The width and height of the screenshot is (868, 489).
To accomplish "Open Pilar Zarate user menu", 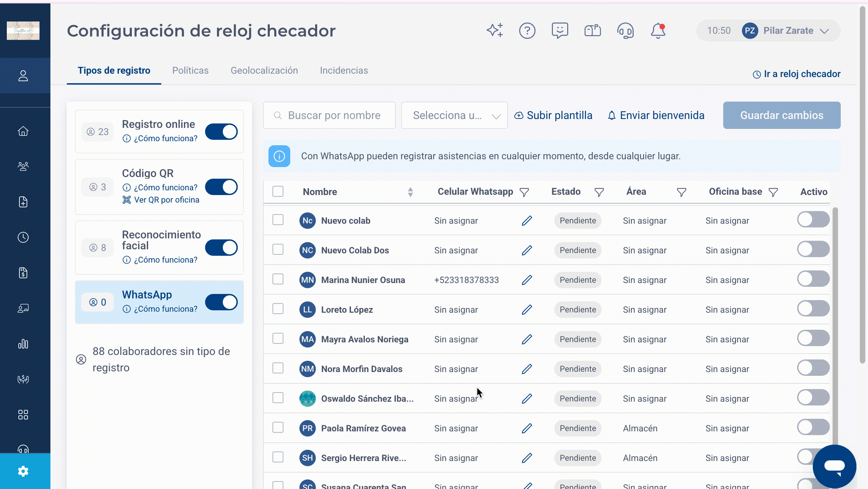I will click(769, 31).
